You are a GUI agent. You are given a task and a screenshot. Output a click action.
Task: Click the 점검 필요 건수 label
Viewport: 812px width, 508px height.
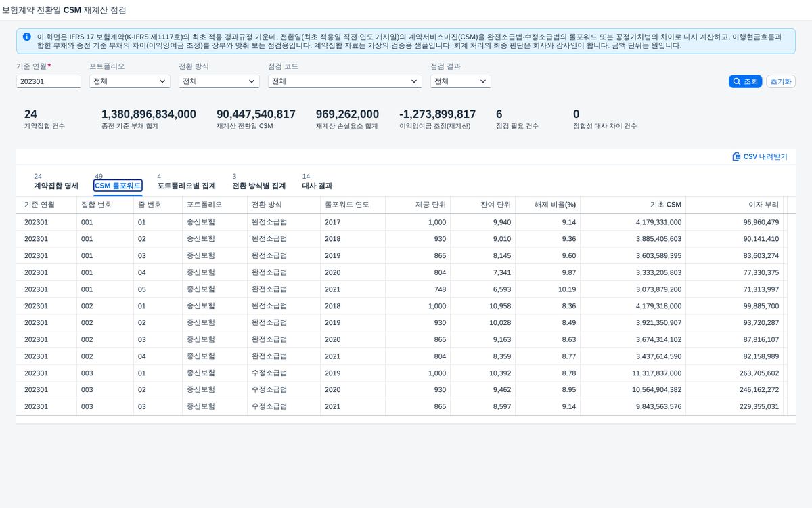point(517,126)
